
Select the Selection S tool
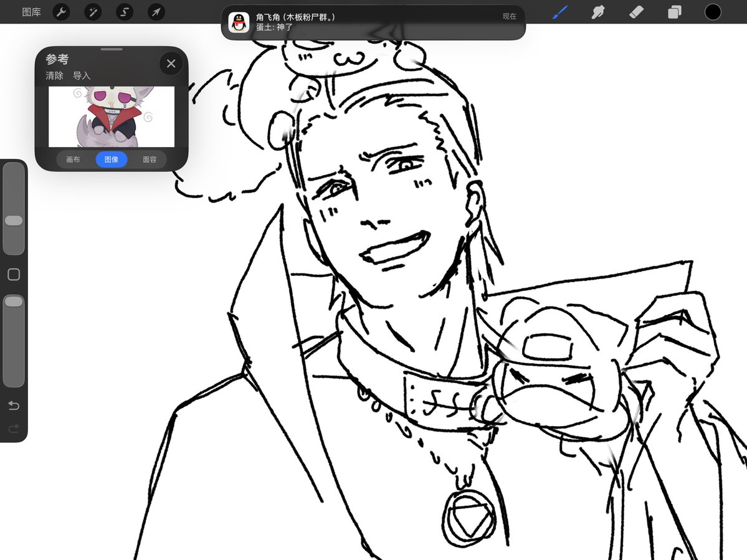(x=125, y=12)
